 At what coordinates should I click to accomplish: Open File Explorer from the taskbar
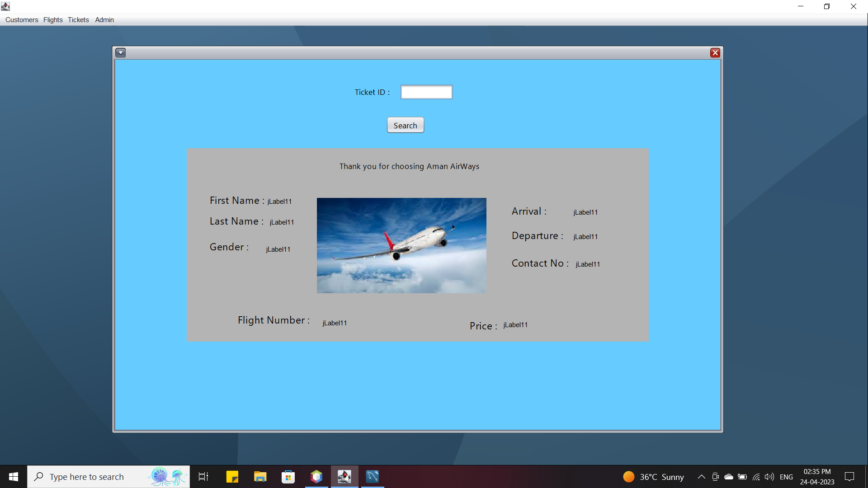pos(260,477)
